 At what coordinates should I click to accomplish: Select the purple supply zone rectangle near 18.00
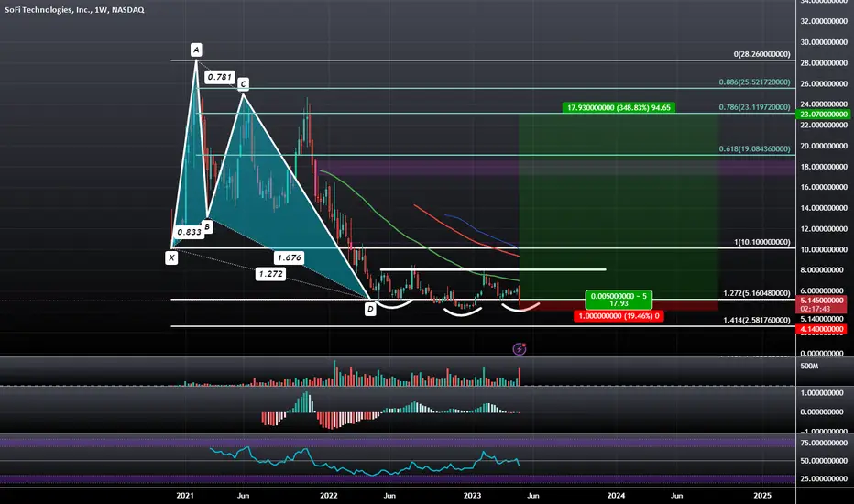click(x=555, y=168)
